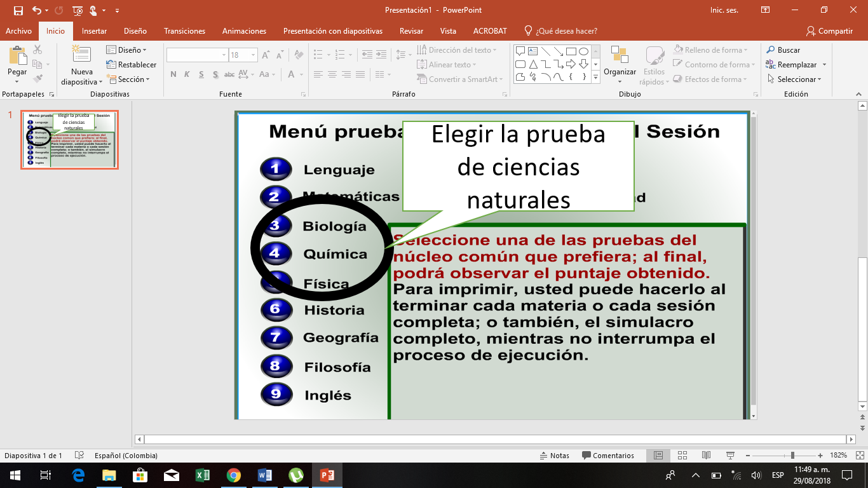Switch to the Animaciones tab
868x488 pixels.
[244, 31]
